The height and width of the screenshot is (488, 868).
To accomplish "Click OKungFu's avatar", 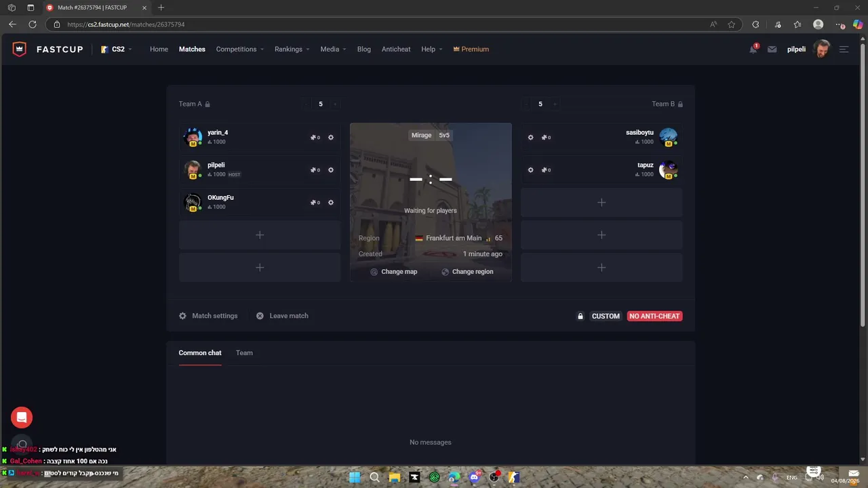I will pyautogui.click(x=193, y=202).
